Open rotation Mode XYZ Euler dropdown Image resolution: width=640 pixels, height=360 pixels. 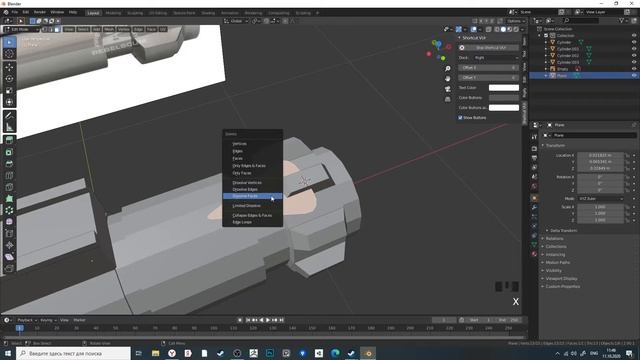click(600, 198)
